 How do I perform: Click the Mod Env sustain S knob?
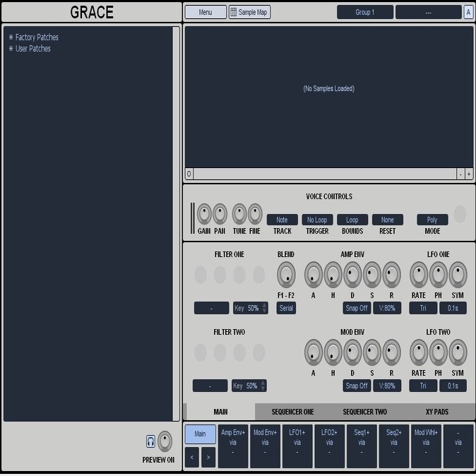coord(372,352)
